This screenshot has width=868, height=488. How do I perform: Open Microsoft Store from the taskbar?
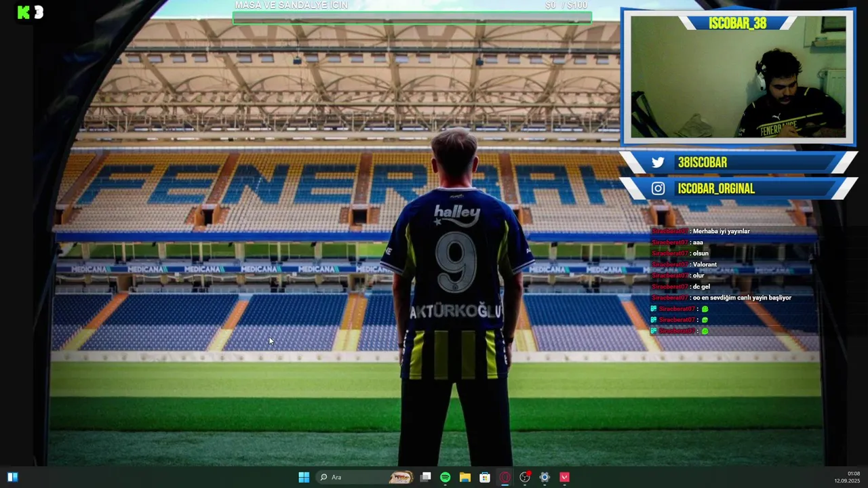(485, 477)
